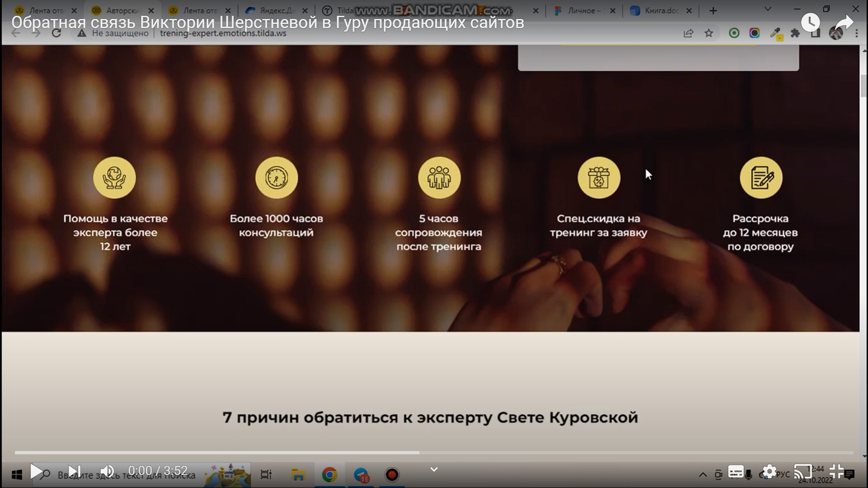Select text 'Помощь в качестве эксперта более 12 лет'

[x=115, y=232]
